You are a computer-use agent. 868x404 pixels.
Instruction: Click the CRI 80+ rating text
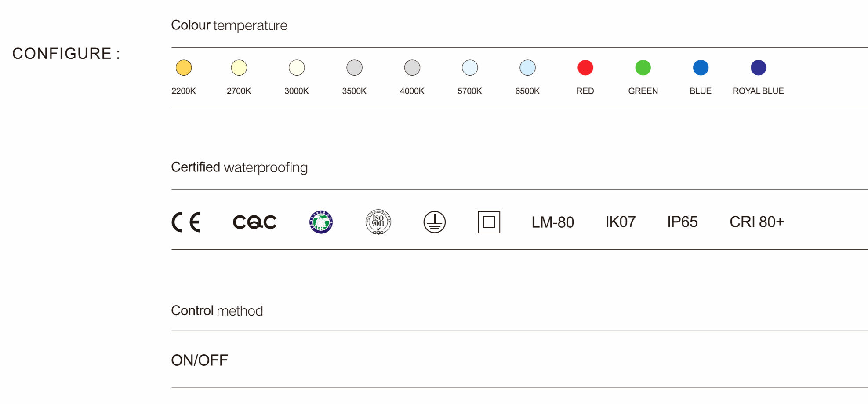(756, 222)
